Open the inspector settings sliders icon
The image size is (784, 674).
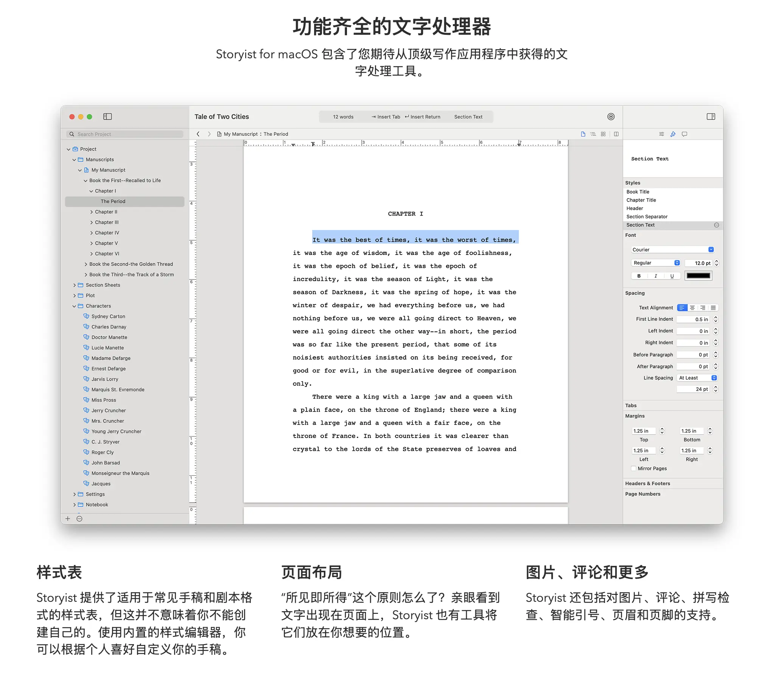tap(661, 134)
